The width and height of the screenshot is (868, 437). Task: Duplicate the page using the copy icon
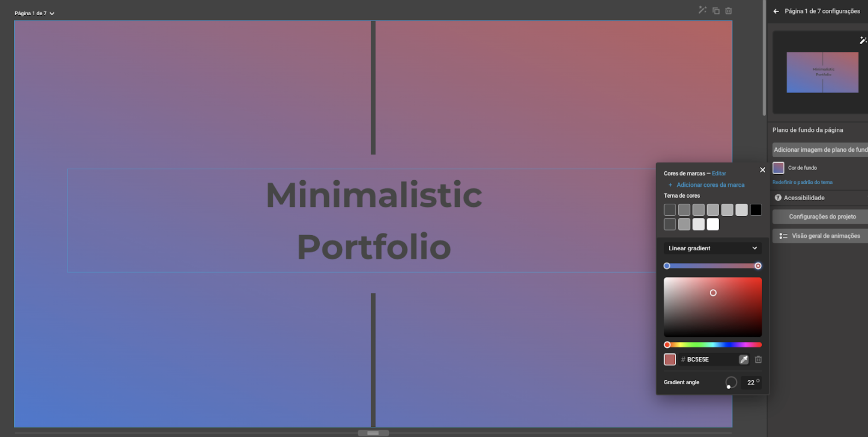tap(716, 11)
